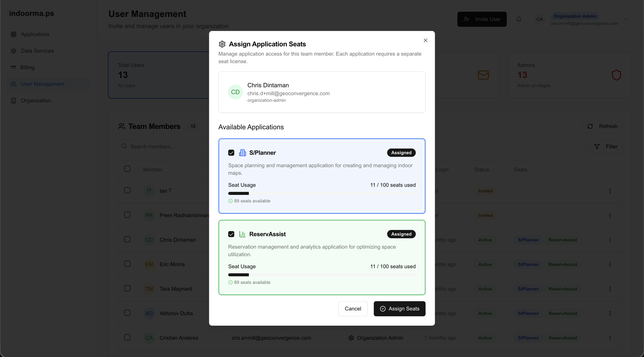The image size is (644, 357).
Task: Click the envelope icon on stats card
Action: (x=483, y=75)
